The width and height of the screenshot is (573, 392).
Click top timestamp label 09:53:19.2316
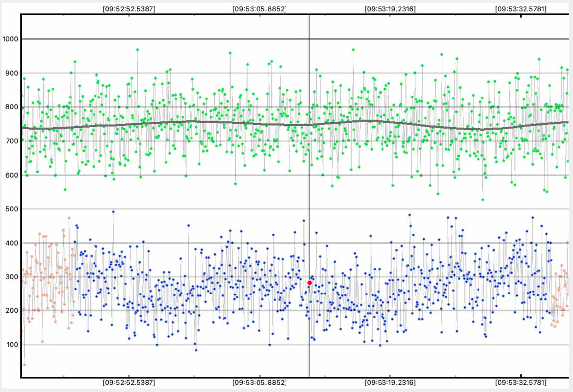(x=390, y=9)
